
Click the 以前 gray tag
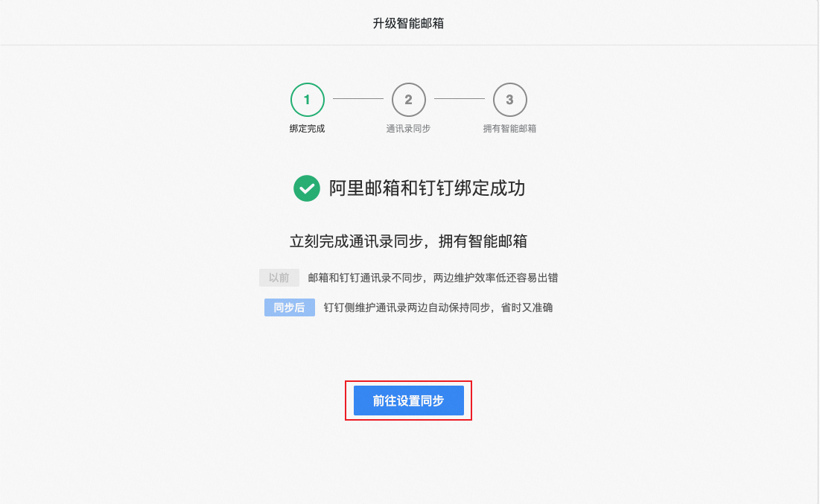tap(279, 278)
